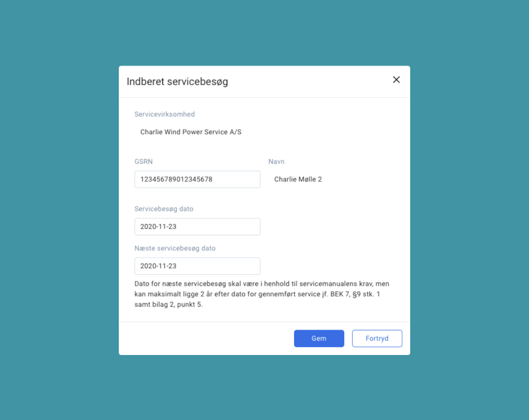Click the "BEK 7, §9 stk. 1" reference
This screenshot has height=420, width=529.
tap(355, 294)
